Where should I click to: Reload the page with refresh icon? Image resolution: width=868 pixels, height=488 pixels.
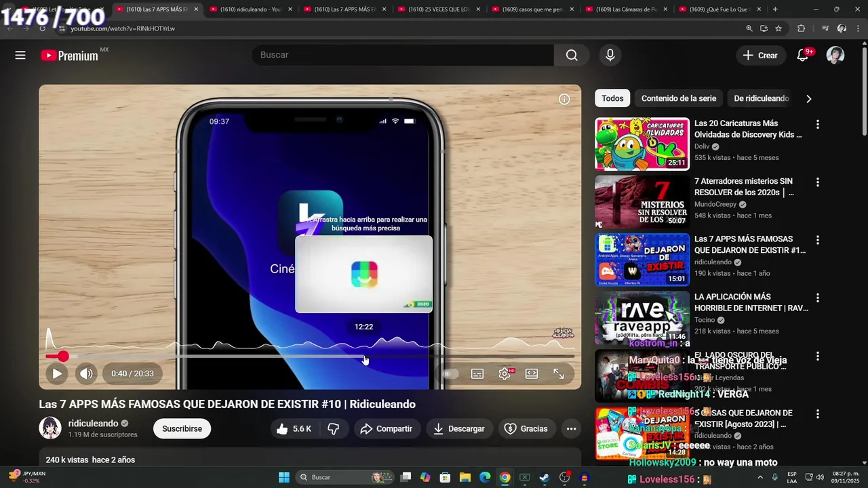click(42, 28)
